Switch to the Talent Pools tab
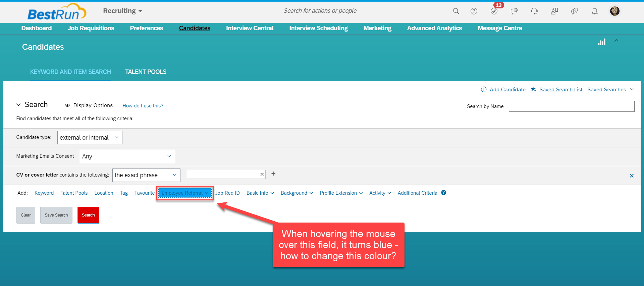The image size is (644, 286). click(x=146, y=72)
